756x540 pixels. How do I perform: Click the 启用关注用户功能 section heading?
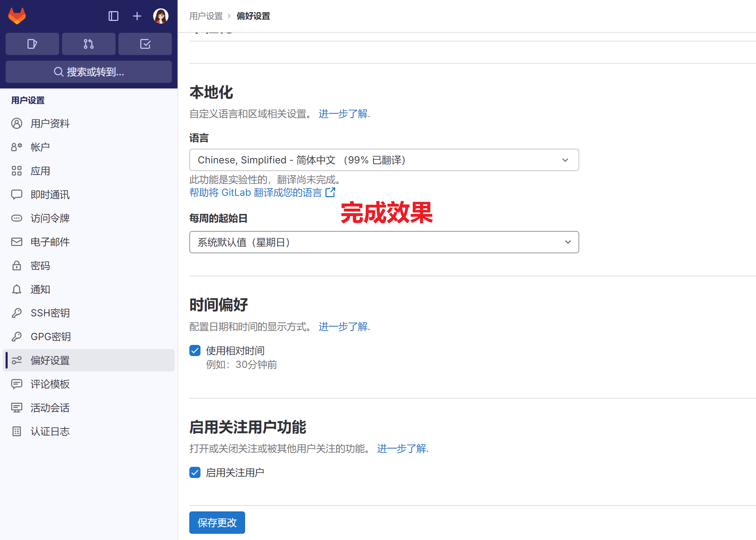[248, 427]
